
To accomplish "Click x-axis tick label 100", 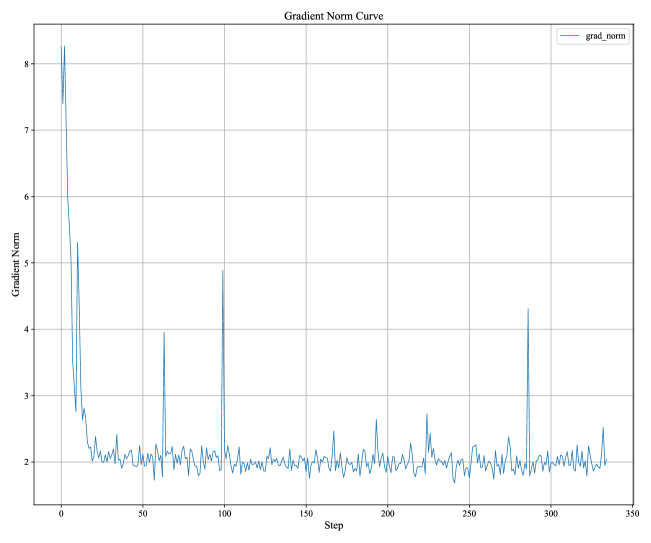I will pyautogui.click(x=224, y=514).
